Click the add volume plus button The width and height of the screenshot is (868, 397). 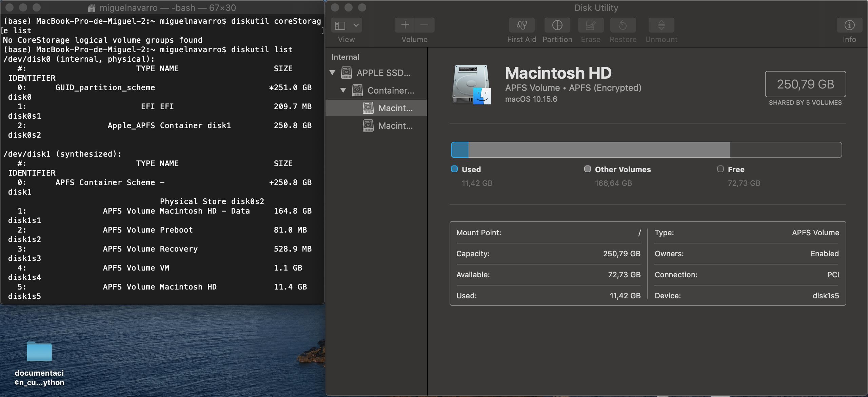[x=405, y=25]
